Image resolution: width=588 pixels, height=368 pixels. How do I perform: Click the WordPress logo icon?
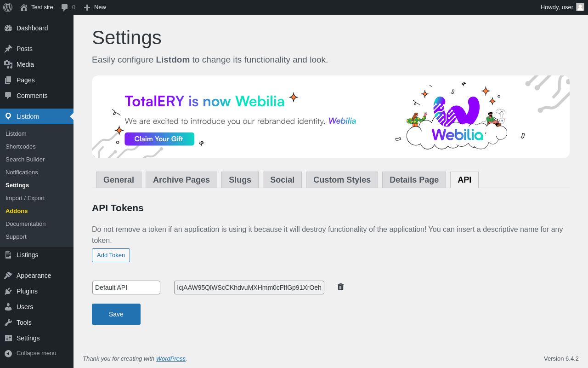pyautogui.click(x=8, y=7)
